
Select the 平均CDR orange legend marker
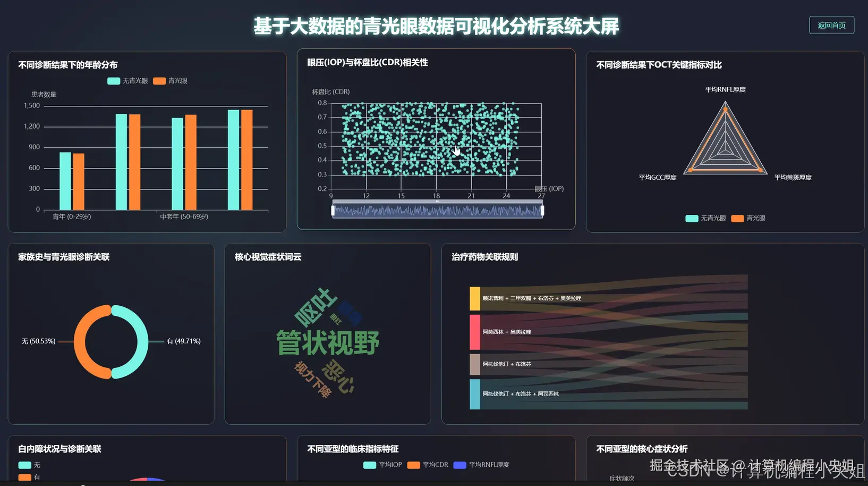coord(413,465)
